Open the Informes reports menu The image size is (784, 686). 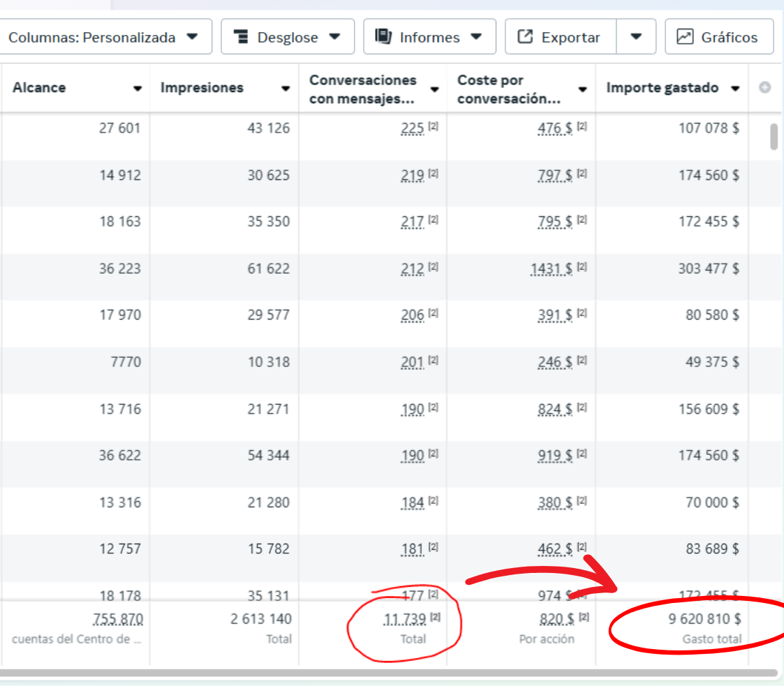[x=429, y=36]
